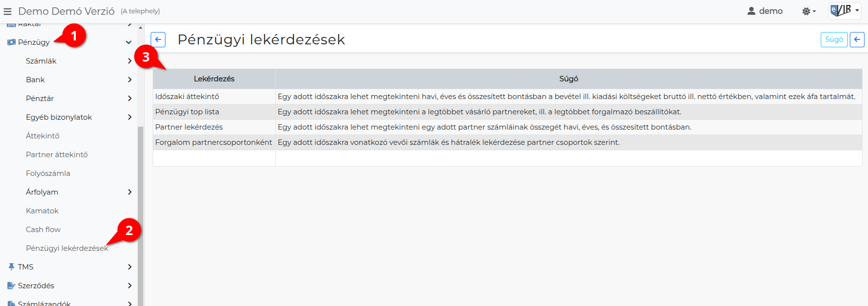Open Cash flow menu item
This screenshot has height=306, width=868.
click(43, 230)
